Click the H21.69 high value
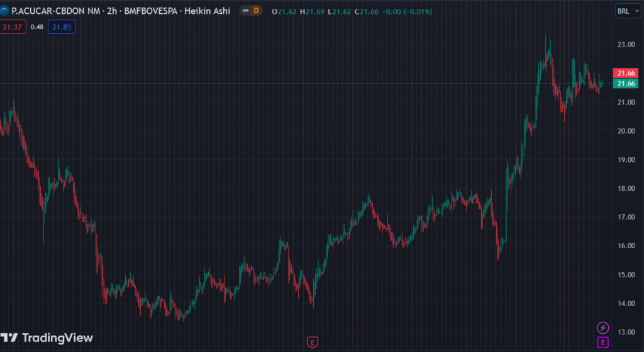Image resolution: width=644 pixels, height=352 pixels. point(312,11)
